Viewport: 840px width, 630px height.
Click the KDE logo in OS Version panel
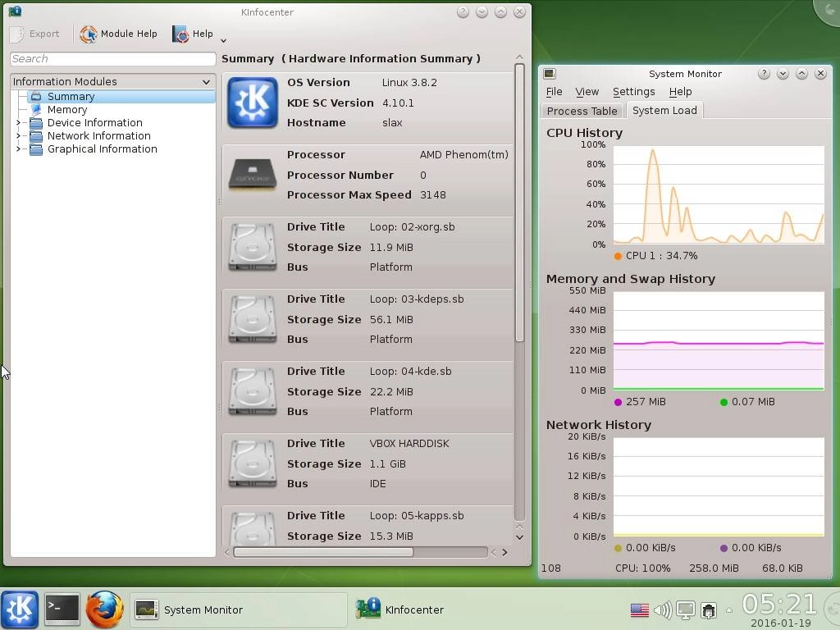pos(253,103)
